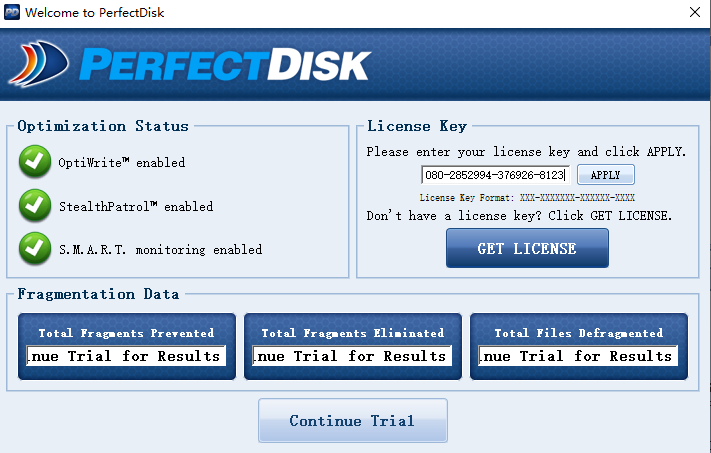Click the License Key Format hint text
The width and height of the screenshot is (711, 453).
pyautogui.click(x=527, y=198)
